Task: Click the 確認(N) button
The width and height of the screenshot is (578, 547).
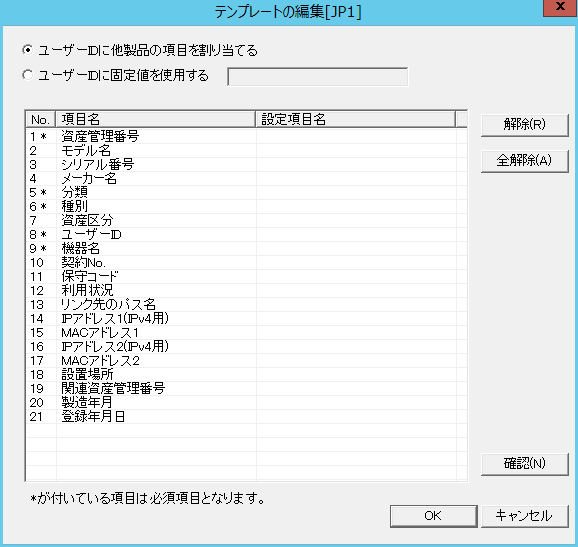Action: pos(525,464)
